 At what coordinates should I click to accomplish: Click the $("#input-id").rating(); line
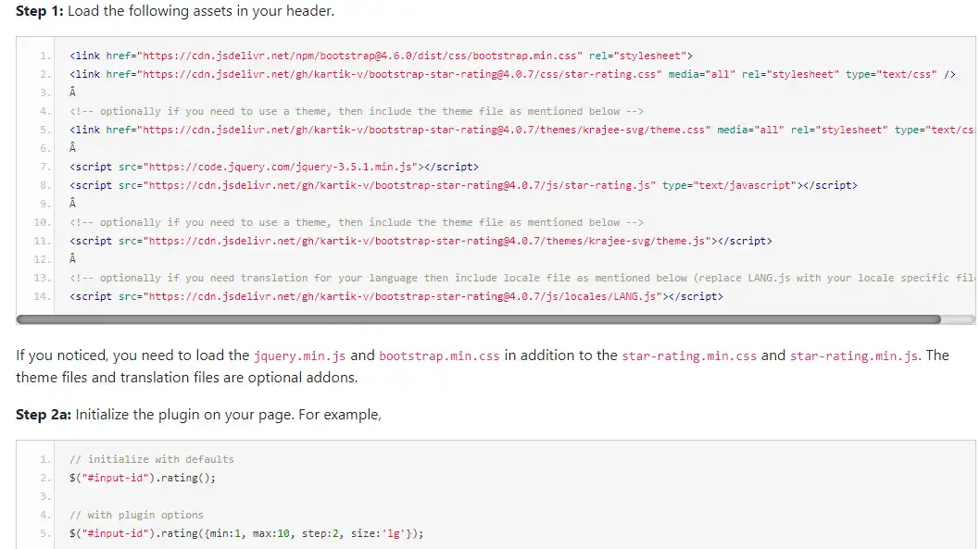pos(143,478)
